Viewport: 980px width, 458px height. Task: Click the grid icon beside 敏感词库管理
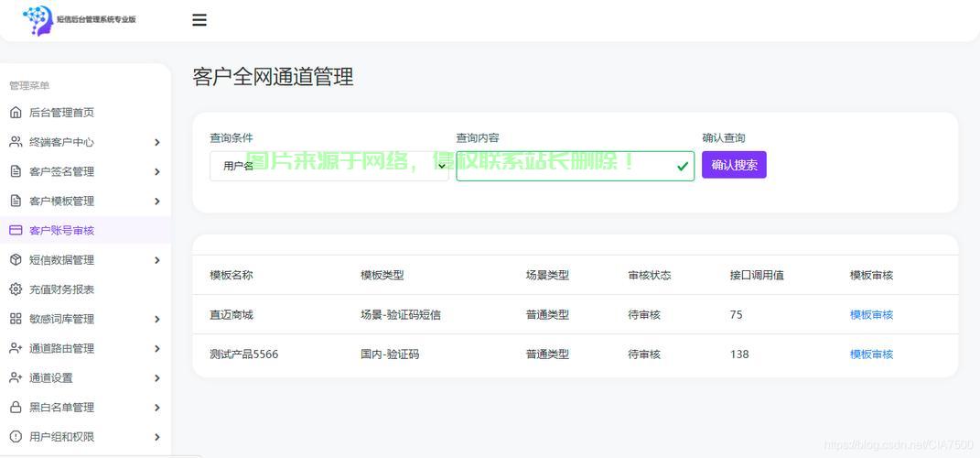click(x=16, y=319)
